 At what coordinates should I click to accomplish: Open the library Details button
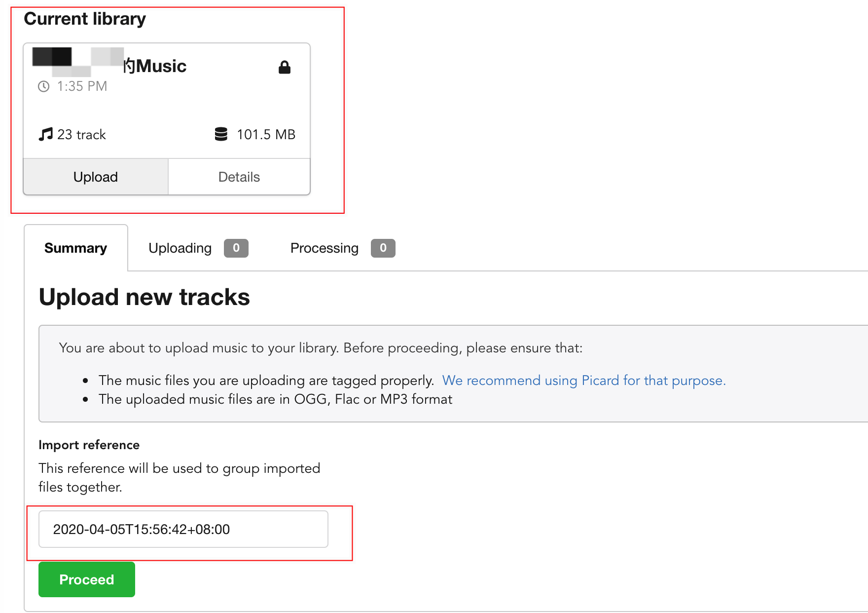coord(239,177)
